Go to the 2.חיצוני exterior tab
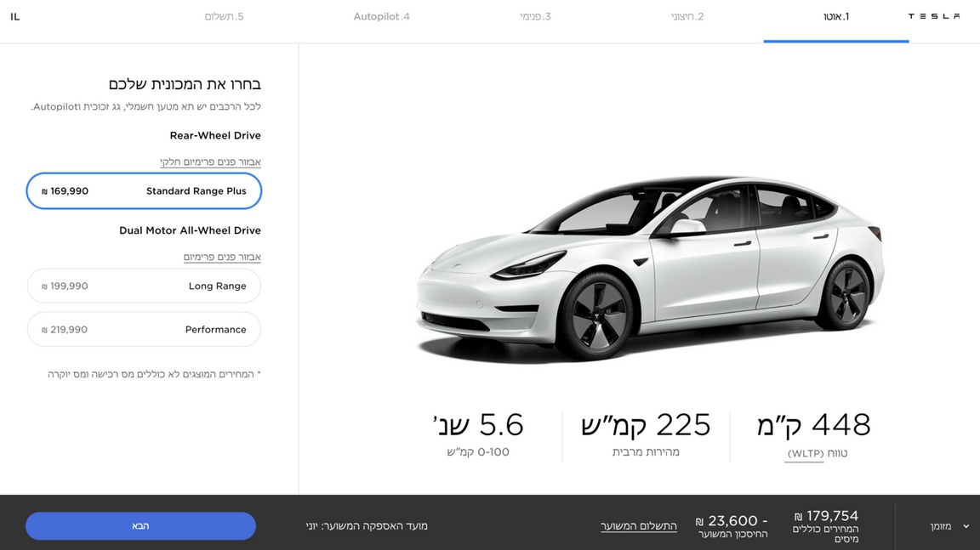The image size is (980, 550). point(687,17)
